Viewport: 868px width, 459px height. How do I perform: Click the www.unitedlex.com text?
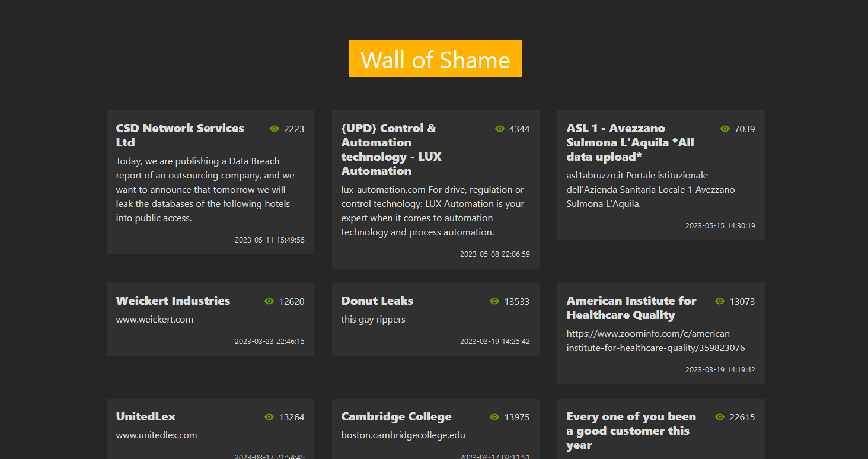coord(157,435)
